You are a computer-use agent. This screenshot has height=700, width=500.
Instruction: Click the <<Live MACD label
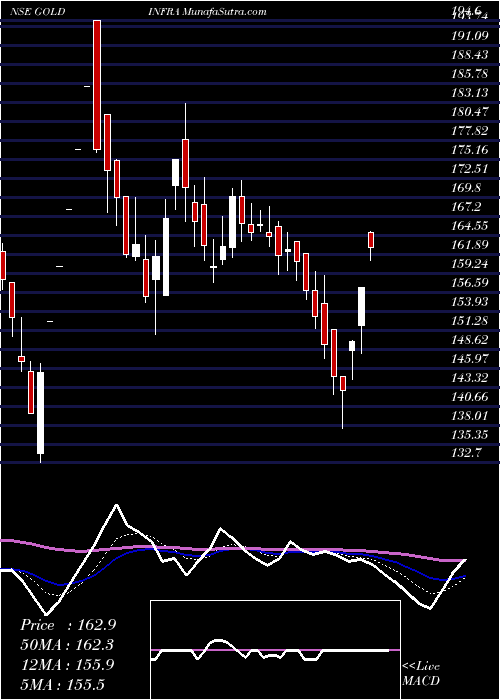(x=421, y=674)
